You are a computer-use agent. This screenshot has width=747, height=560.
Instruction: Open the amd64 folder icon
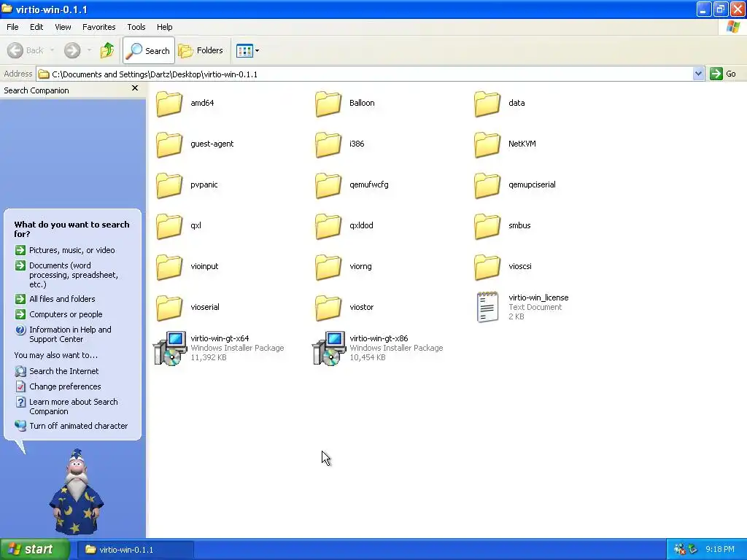pos(169,104)
